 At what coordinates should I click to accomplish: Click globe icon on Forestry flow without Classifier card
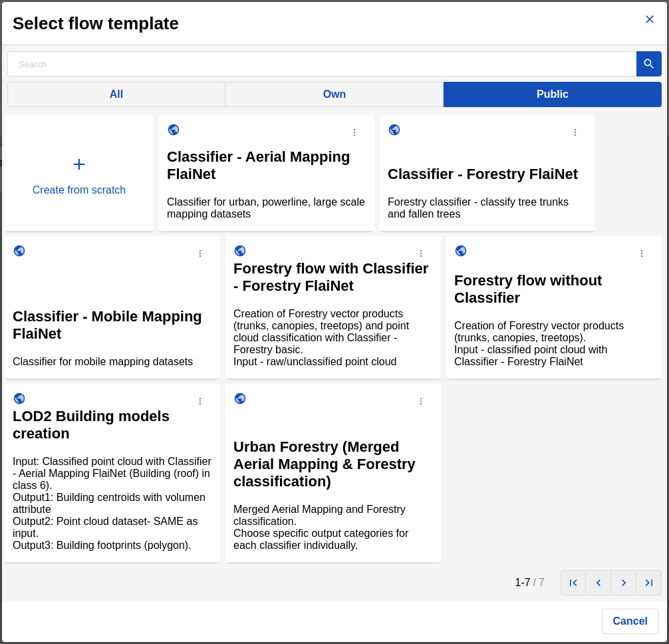[x=461, y=251]
